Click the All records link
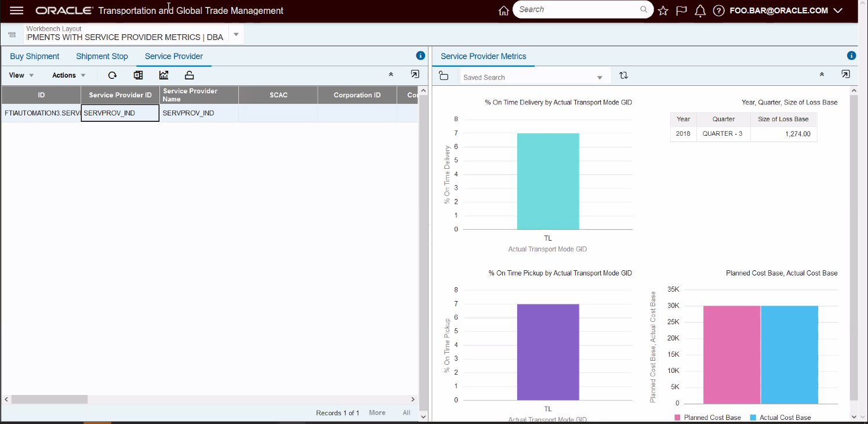Image resolution: width=868 pixels, height=424 pixels. coord(406,413)
